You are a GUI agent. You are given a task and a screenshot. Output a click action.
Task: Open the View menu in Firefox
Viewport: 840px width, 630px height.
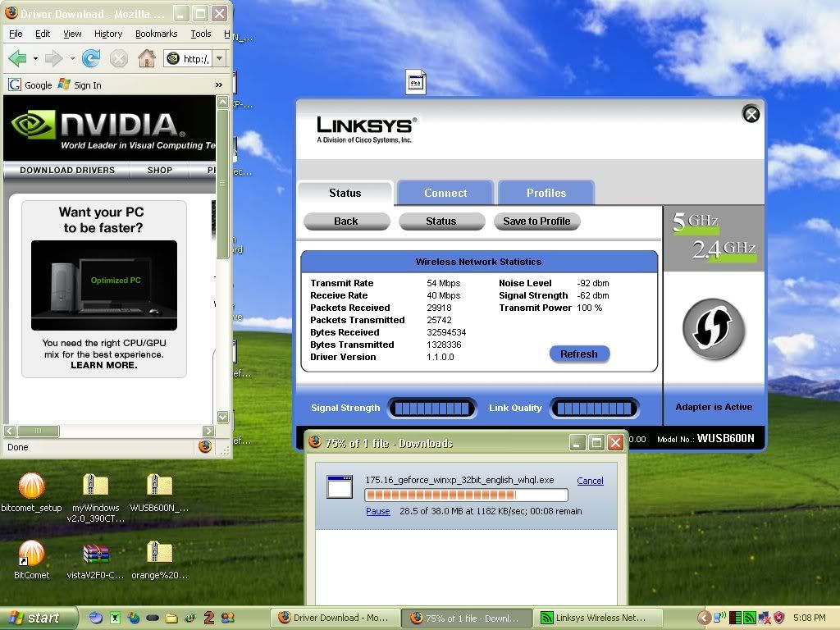coord(72,34)
